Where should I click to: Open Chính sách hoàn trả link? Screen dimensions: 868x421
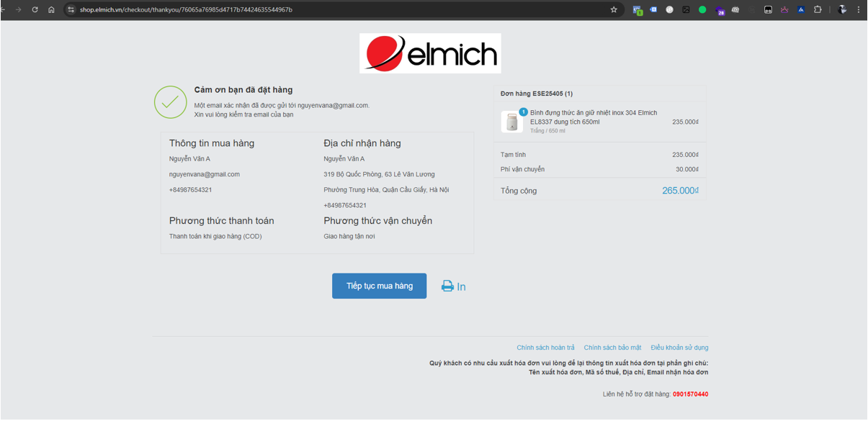[545, 348]
